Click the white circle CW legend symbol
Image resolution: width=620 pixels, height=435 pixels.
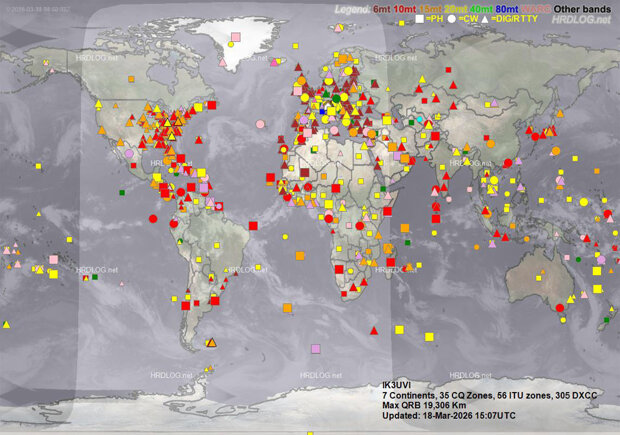click(x=453, y=19)
